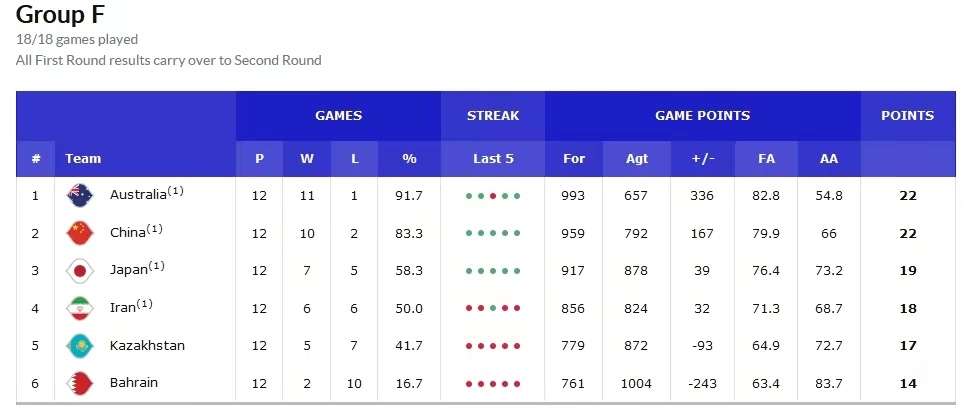Screen dimensions: 963x412
Task: Open the Kazakhstan team link
Action: pos(147,346)
